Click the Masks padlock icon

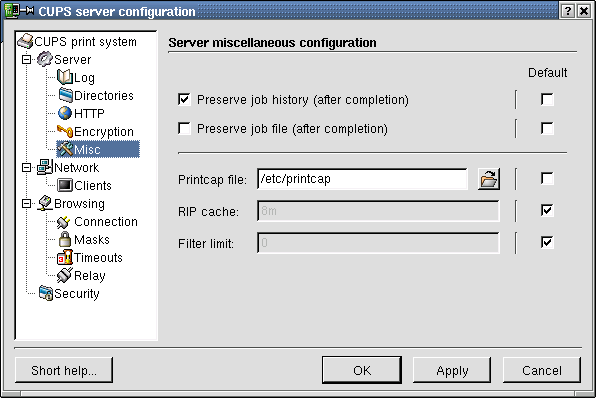pos(65,239)
